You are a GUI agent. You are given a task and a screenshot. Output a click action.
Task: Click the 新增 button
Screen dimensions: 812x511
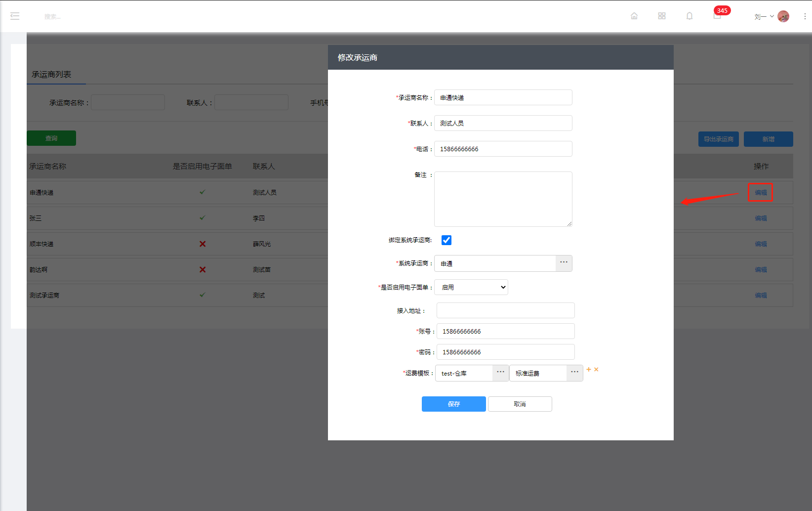coord(769,139)
